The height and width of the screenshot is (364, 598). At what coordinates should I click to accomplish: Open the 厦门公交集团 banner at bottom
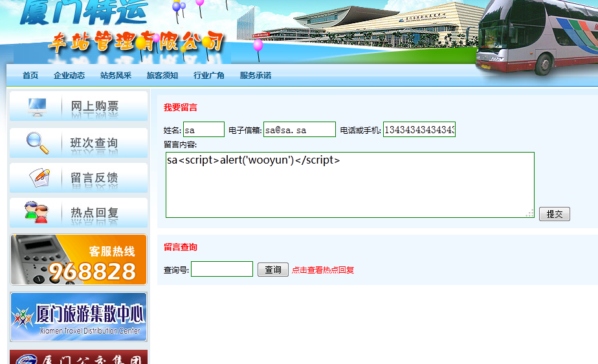click(x=78, y=357)
